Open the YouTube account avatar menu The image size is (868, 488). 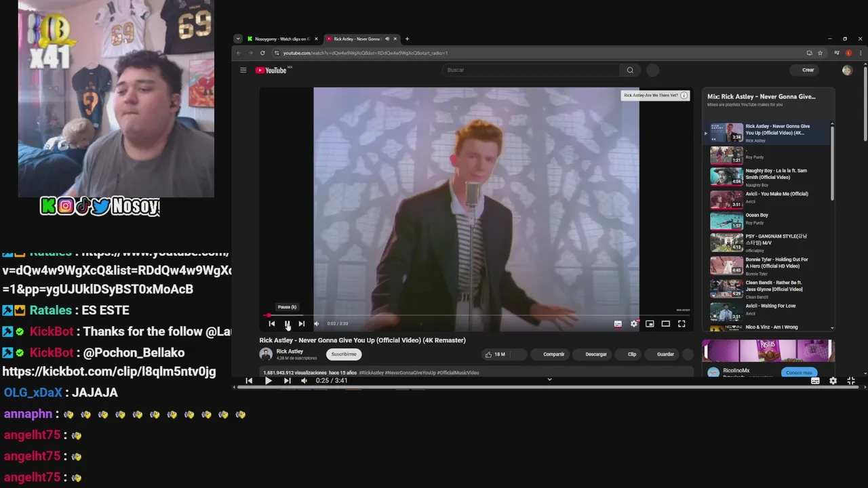847,70
